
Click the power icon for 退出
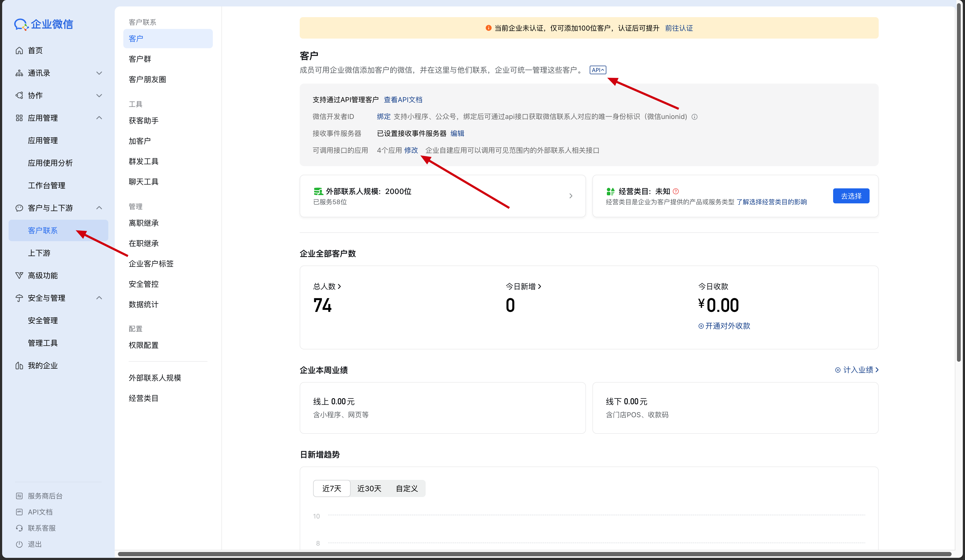point(19,544)
